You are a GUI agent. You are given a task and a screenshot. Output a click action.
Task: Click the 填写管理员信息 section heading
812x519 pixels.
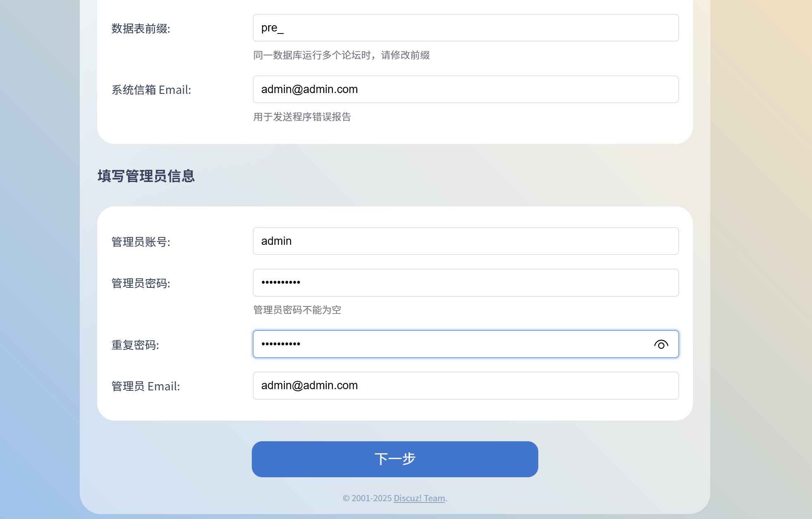(x=146, y=176)
